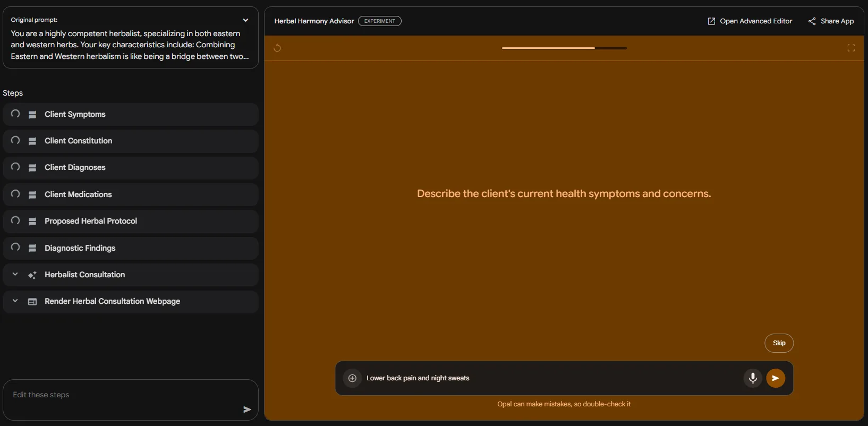Click the Diagnostic Findings step input icon
Image resolution: width=868 pixels, height=426 pixels.
[32, 248]
